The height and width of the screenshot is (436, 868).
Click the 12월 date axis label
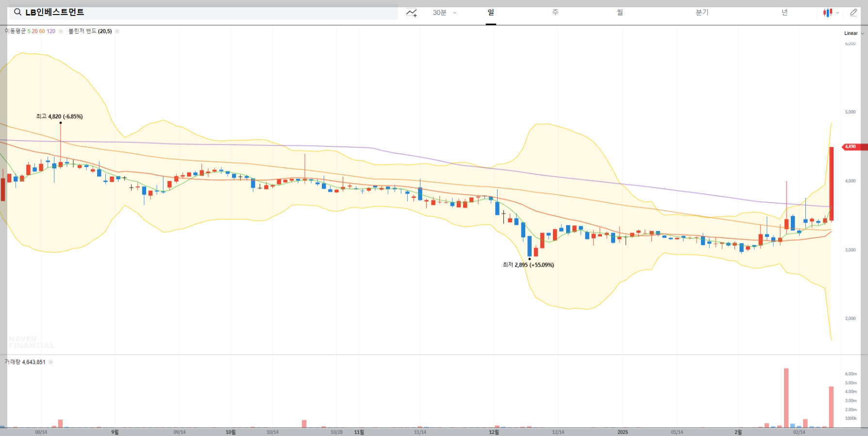(494, 432)
